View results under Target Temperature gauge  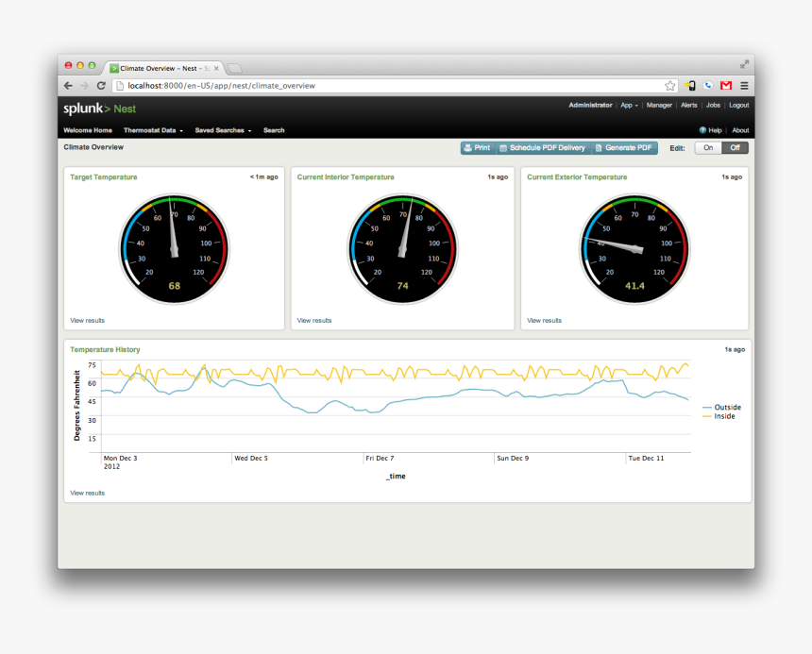coord(88,321)
